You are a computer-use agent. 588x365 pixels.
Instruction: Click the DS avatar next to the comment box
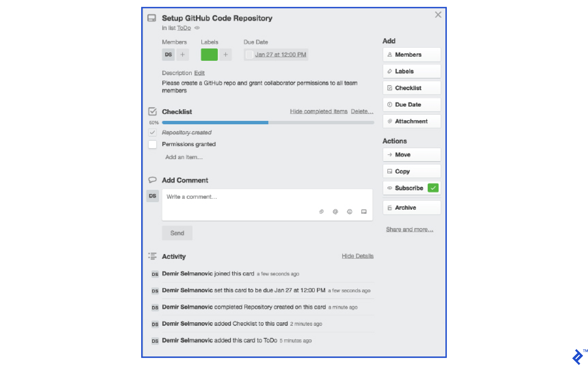(x=152, y=196)
